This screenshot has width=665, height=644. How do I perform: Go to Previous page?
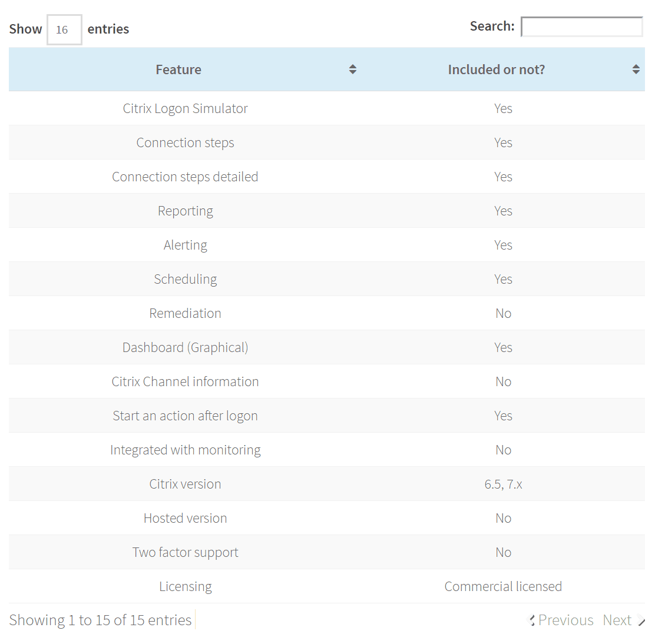[561, 620]
